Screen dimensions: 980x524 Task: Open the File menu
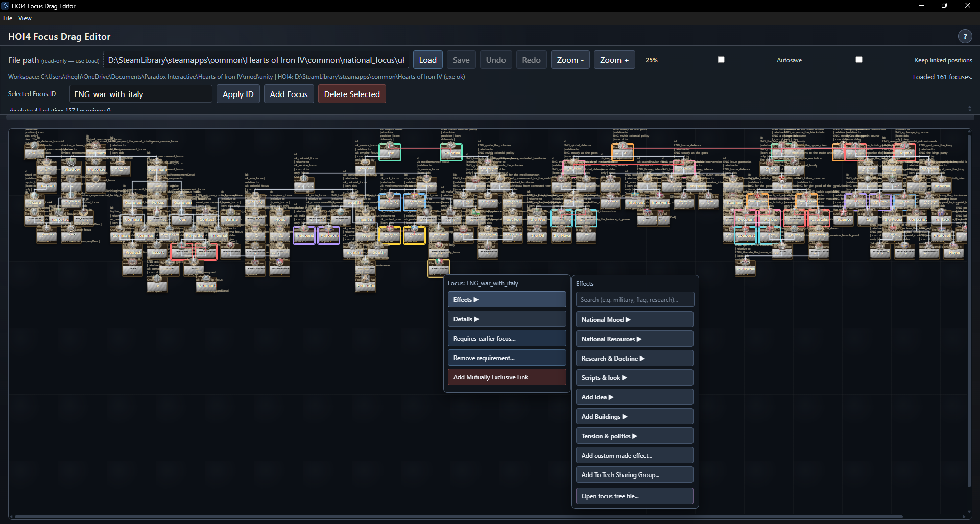coord(8,18)
